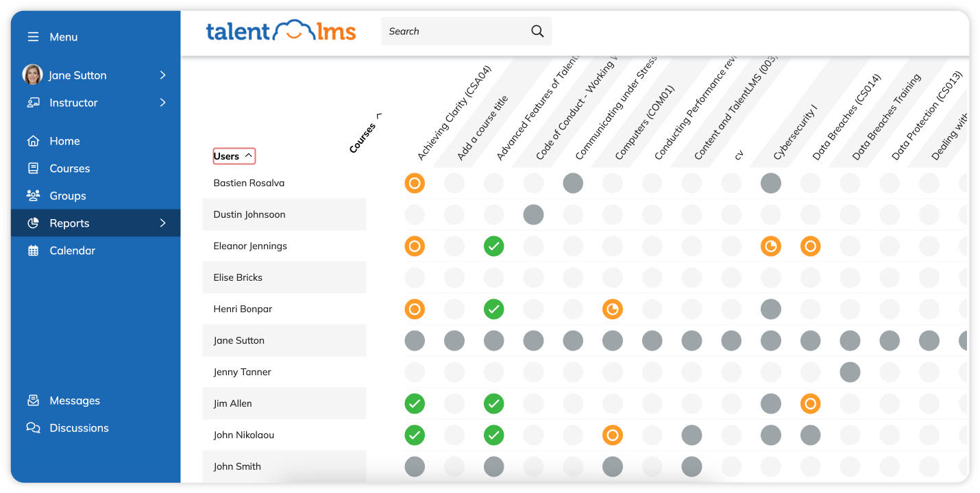Open Groups via the people icon
The height and width of the screenshot is (493, 980).
[32, 195]
